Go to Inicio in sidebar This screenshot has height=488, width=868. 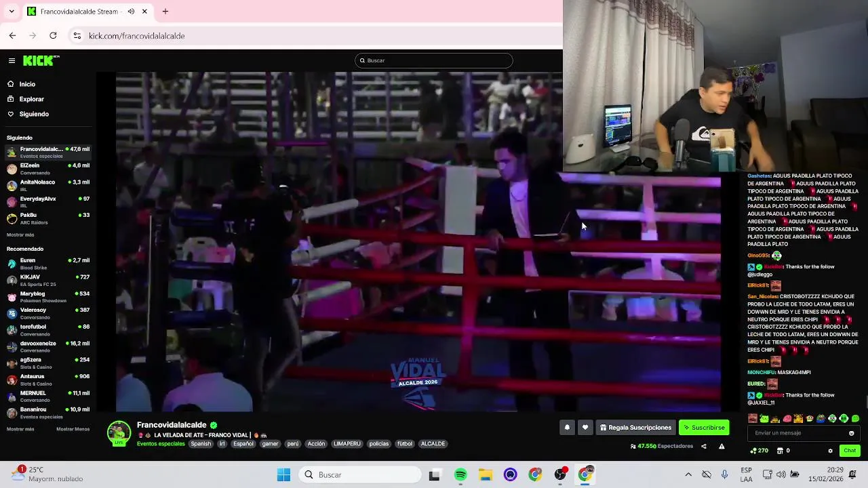click(27, 84)
